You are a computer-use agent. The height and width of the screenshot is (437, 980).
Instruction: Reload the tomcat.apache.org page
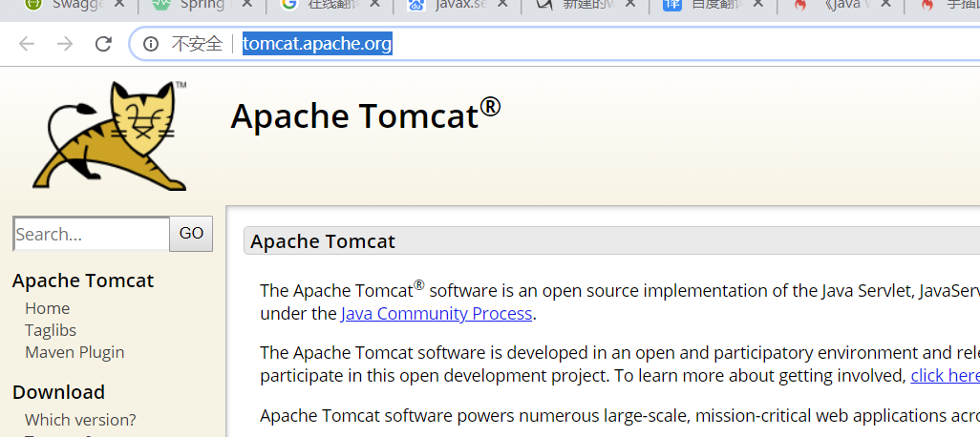point(103,44)
